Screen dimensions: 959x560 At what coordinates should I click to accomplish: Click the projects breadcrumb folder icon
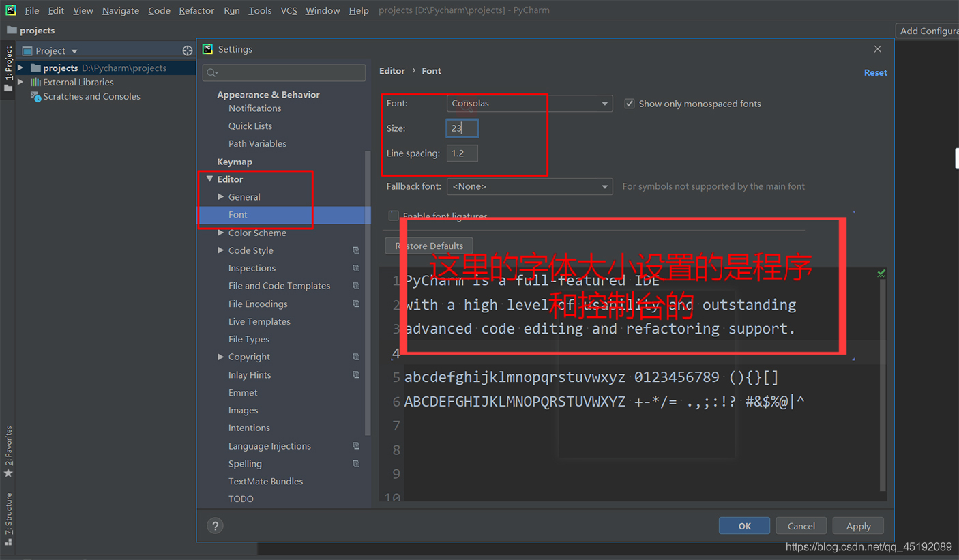coord(12,30)
